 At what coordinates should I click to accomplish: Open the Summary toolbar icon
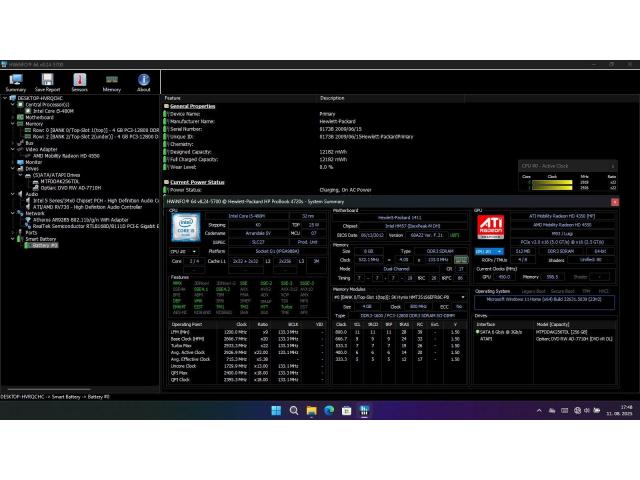[16, 82]
